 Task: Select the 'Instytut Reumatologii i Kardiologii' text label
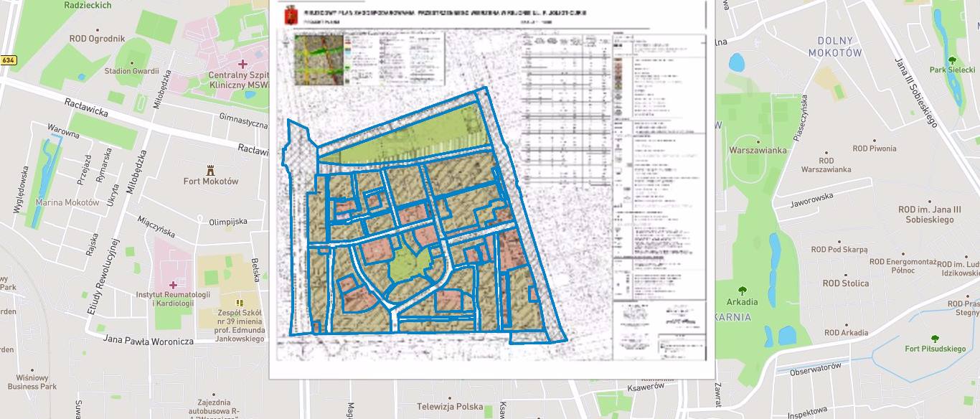pyautogui.click(x=173, y=299)
